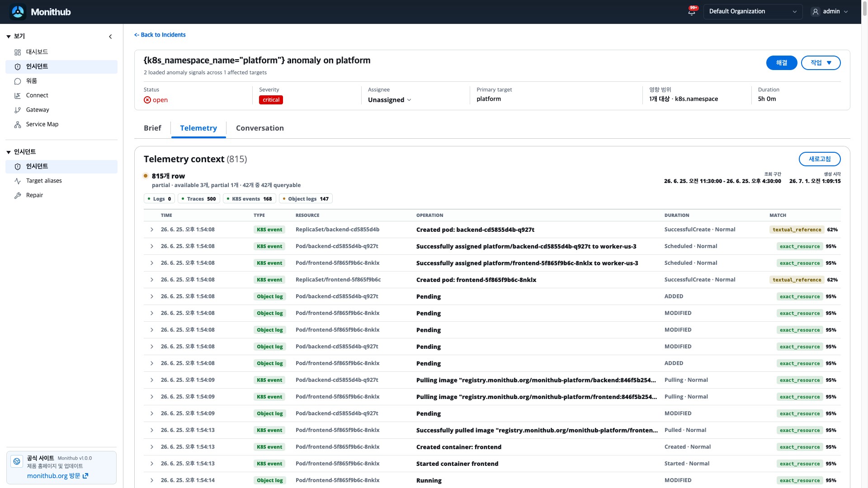Select the Telemetry tab
The image size is (868, 488).
(x=198, y=128)
